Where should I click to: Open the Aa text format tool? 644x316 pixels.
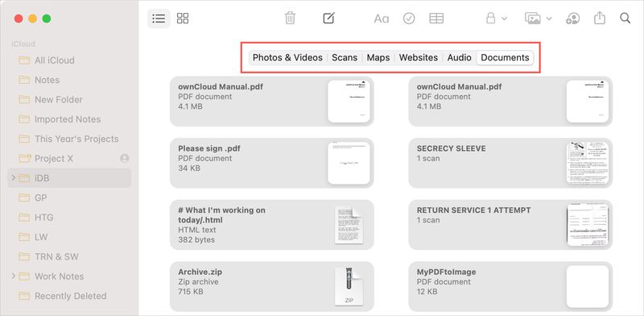tap(381, 19)
